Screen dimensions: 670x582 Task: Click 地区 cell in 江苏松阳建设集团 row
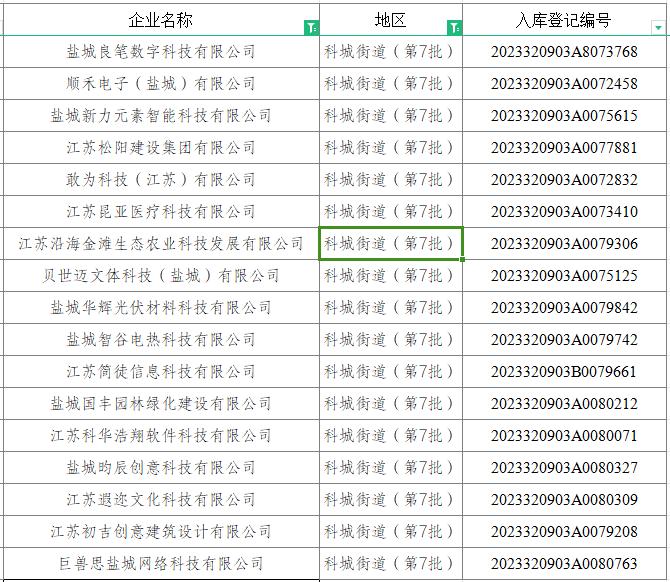click(391, 148)
